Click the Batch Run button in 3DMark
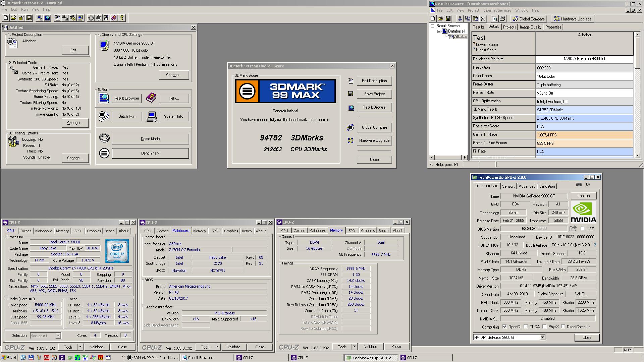This screenshot has width=644, height=362. pyautogui.click(x=127, y=116)
